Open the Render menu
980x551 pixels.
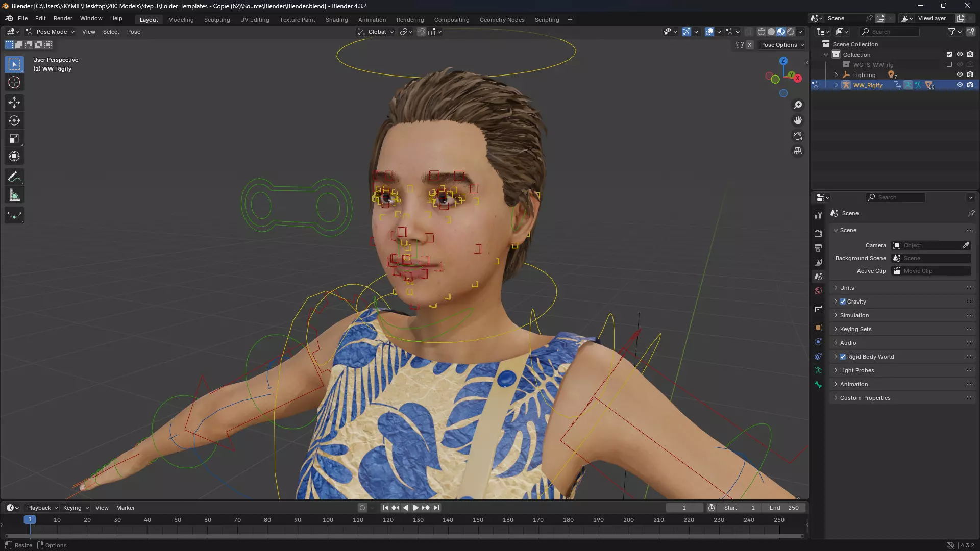pyautogui.click(x=63, y=18)
